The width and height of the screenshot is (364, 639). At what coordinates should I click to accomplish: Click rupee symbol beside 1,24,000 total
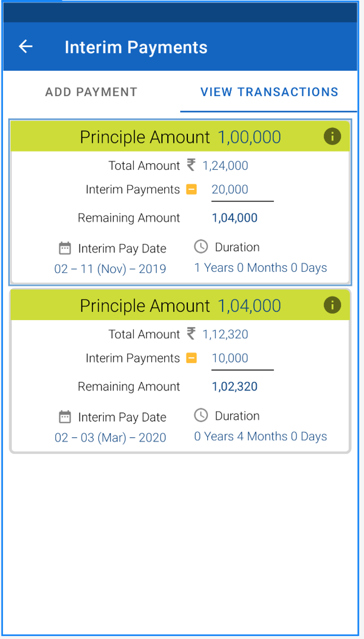click(191, 165)
